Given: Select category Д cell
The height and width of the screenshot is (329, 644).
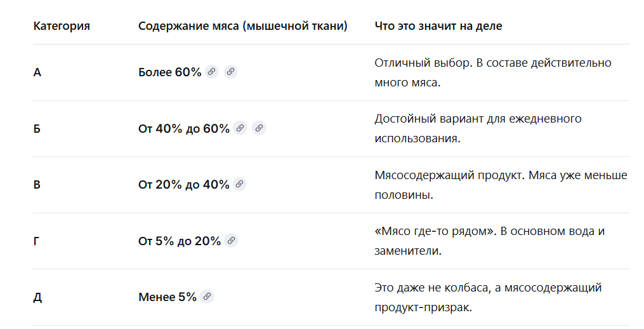Looking at the screenshot, I should point(37,297).
